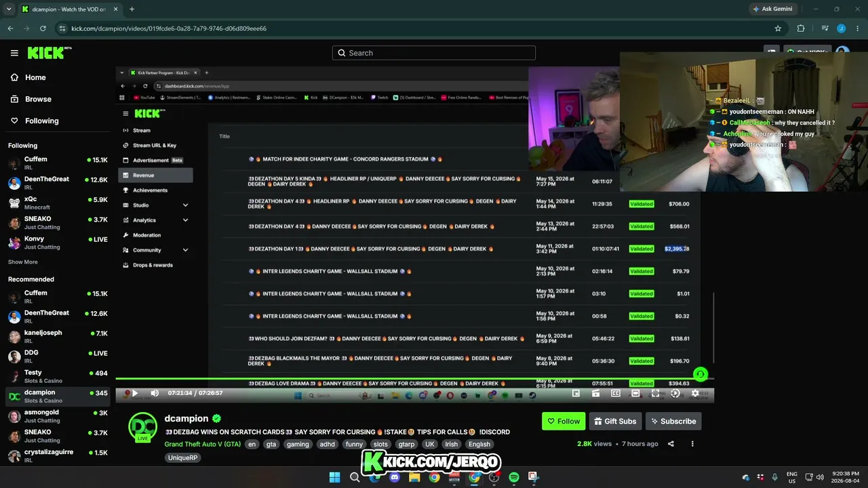This screenshot has height=488, width=868.
Task: Toggle theater mode in the player
Action: point(635,393)
